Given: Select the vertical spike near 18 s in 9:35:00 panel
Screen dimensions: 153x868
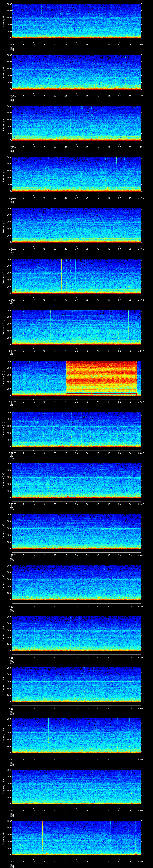Looking at the screenshot, I should point(51,325).
